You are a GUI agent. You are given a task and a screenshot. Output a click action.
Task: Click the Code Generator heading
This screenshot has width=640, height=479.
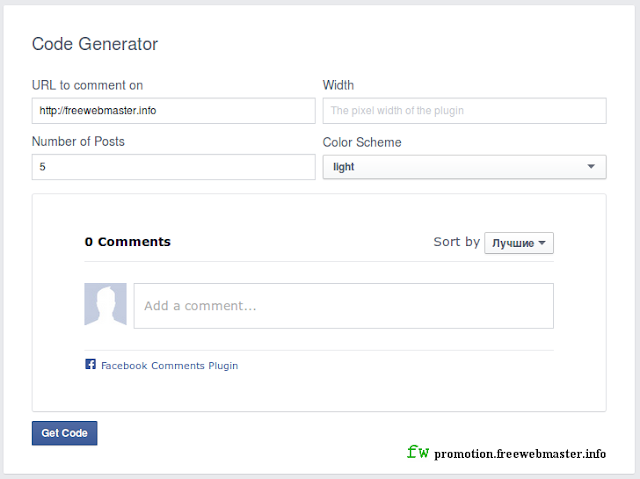pyautogui.click(x=95, y=44)
